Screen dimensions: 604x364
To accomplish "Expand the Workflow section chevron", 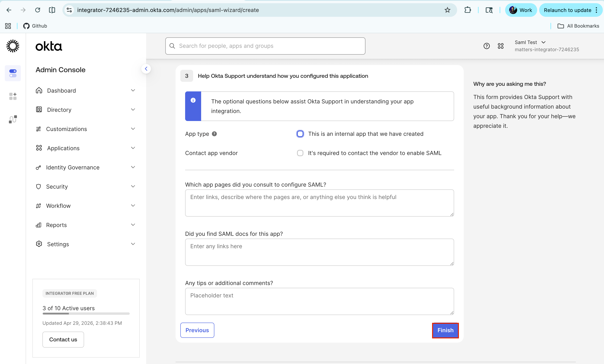I will pyautogui.click(x=133, y=206).
